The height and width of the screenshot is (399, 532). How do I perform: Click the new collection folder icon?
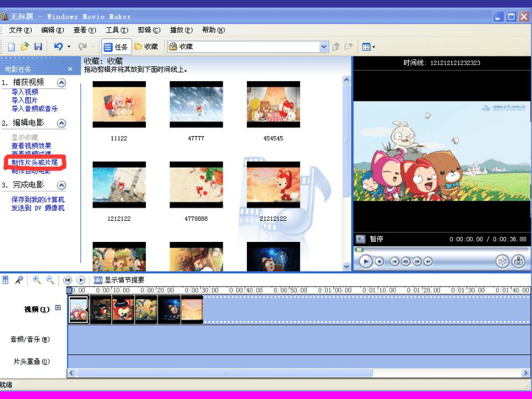tap(348, 47)
